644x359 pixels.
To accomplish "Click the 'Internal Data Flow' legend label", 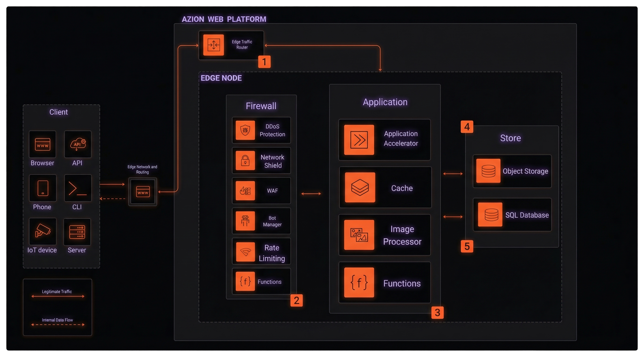I will 57,320.
